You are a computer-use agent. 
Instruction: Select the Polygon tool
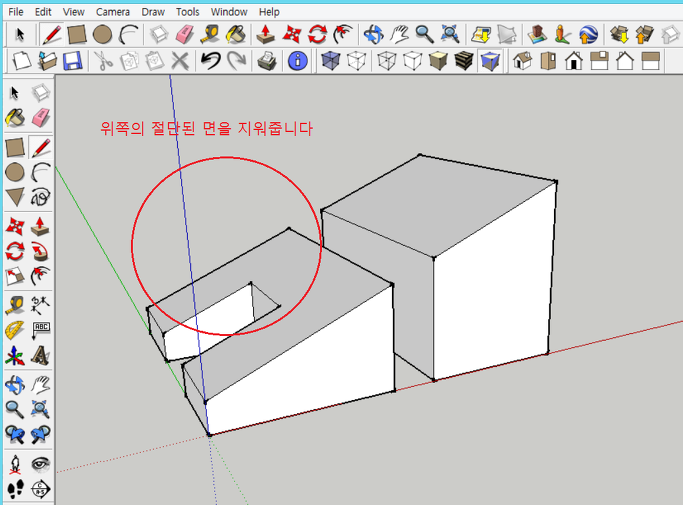click(x=15, y=197)
